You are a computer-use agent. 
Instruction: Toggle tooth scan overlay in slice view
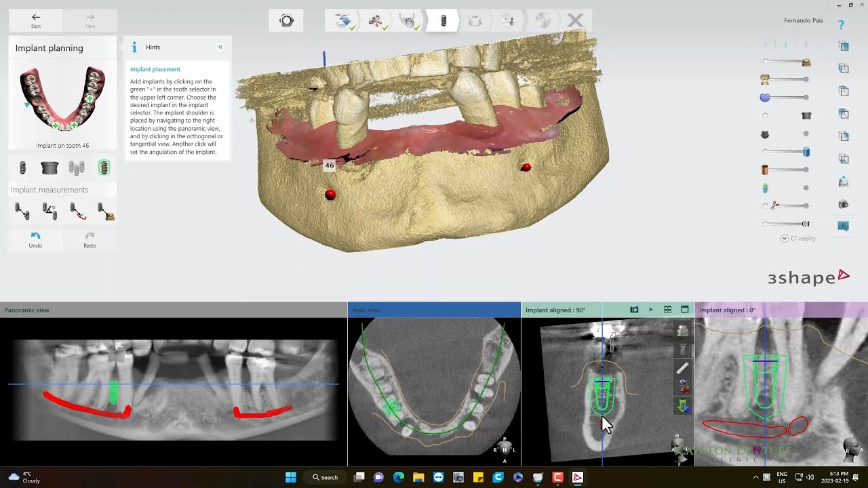click(683, 330)
